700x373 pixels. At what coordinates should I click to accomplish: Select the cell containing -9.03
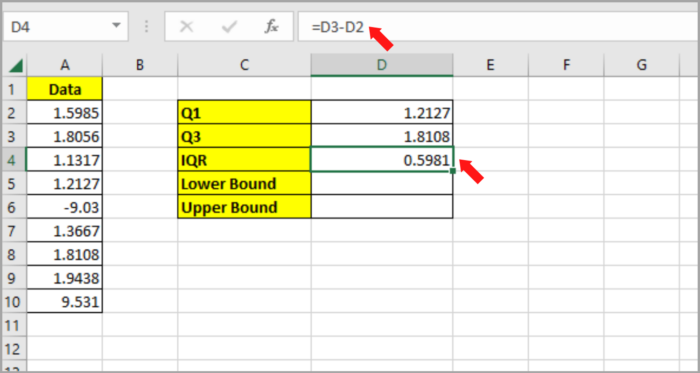65,207
